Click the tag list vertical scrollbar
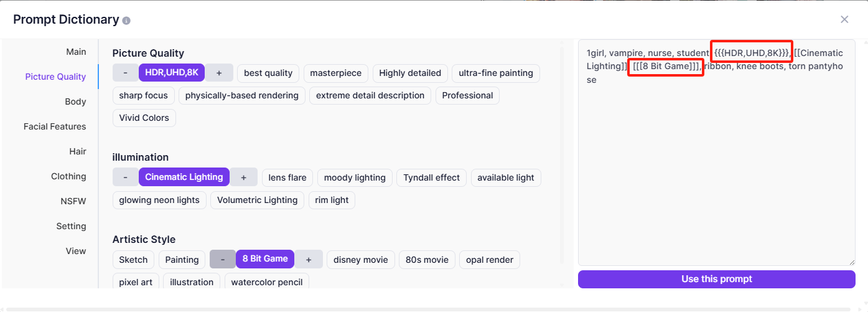The width and height of the screenshot is (868, 312). point(562,156)
